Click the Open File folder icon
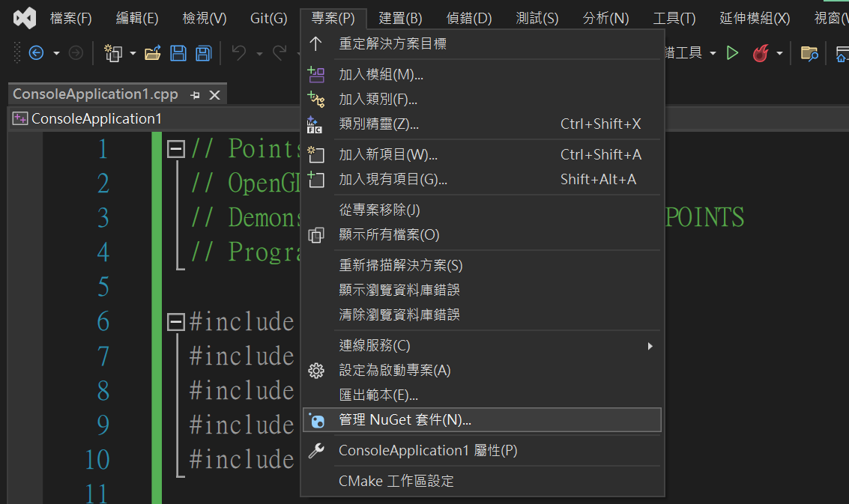 [153, 53]
